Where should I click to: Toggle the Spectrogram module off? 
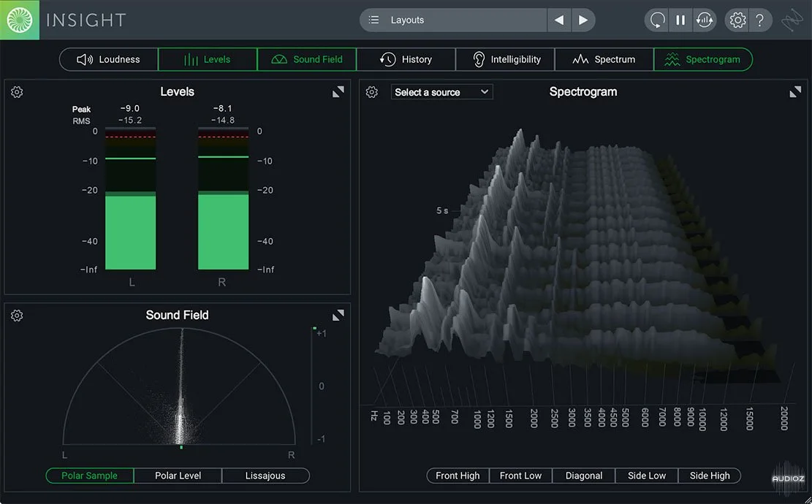pyautogui.click(x=703, y=59)
